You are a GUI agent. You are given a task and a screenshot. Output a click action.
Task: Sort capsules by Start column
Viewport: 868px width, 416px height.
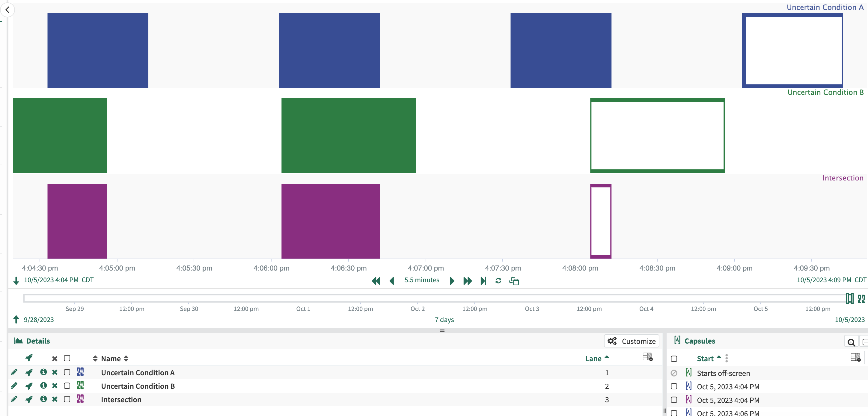(x=705, y=359)
